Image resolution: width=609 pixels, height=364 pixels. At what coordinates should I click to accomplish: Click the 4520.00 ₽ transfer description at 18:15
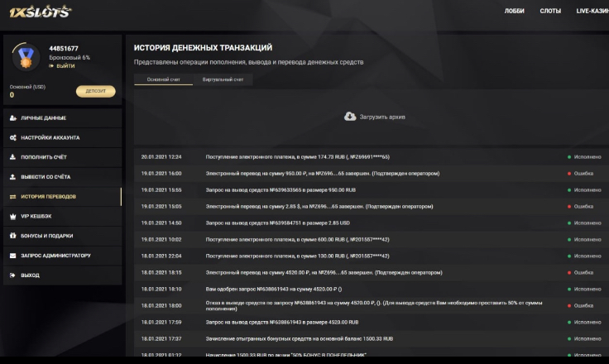(x=324, y=272)
